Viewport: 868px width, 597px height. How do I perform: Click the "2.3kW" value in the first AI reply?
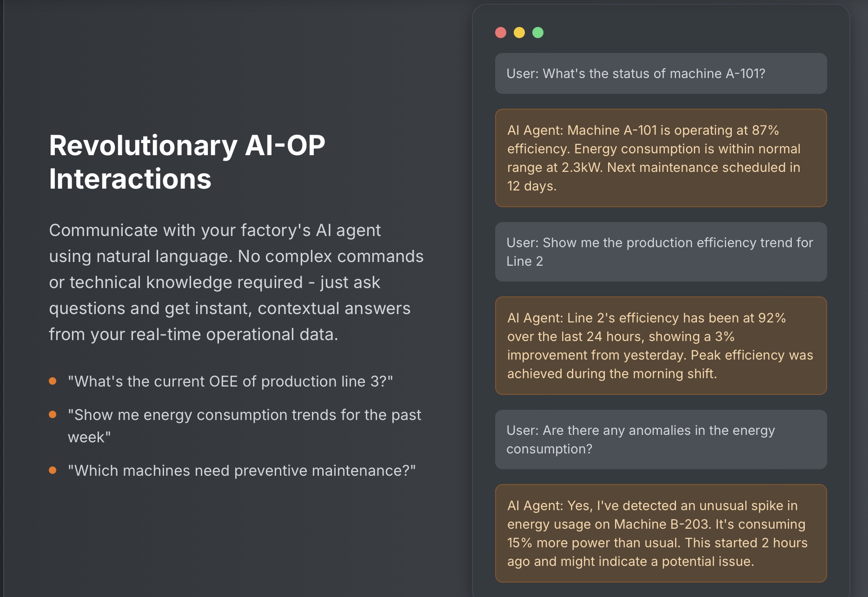click(x=582, y=168)
